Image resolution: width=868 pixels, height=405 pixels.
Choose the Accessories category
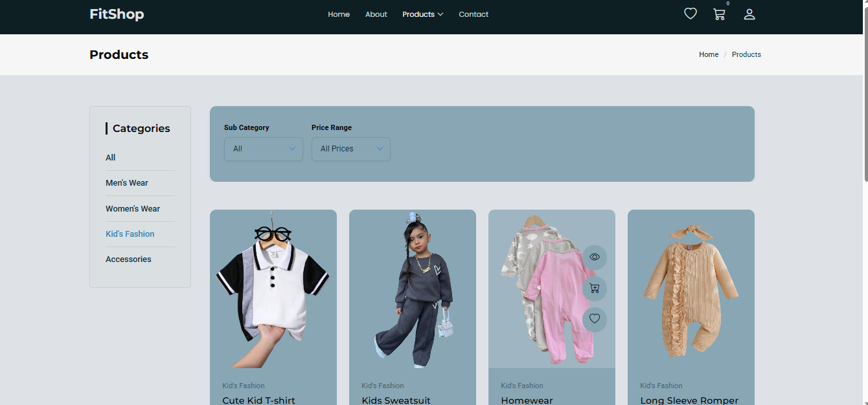[x=128, y=259]
